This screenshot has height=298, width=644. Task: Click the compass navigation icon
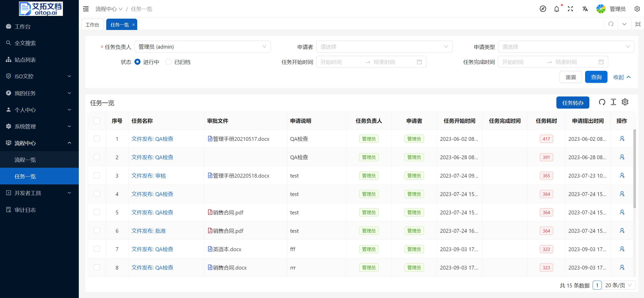click(543, 9)
